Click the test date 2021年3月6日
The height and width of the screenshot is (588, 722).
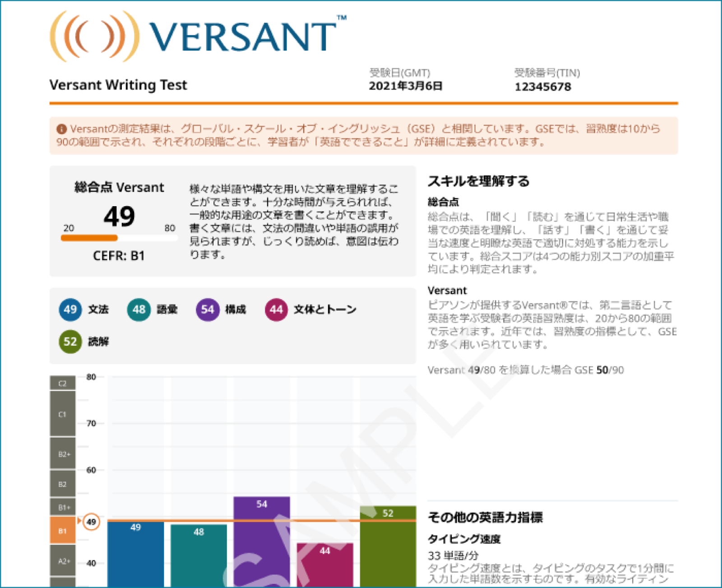[x=405, y=86]
